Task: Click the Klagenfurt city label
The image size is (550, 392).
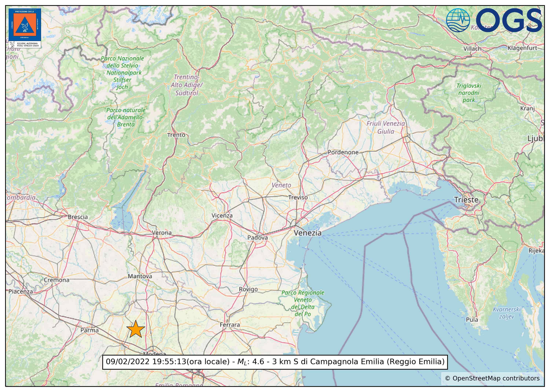Action: pos(522,48)
